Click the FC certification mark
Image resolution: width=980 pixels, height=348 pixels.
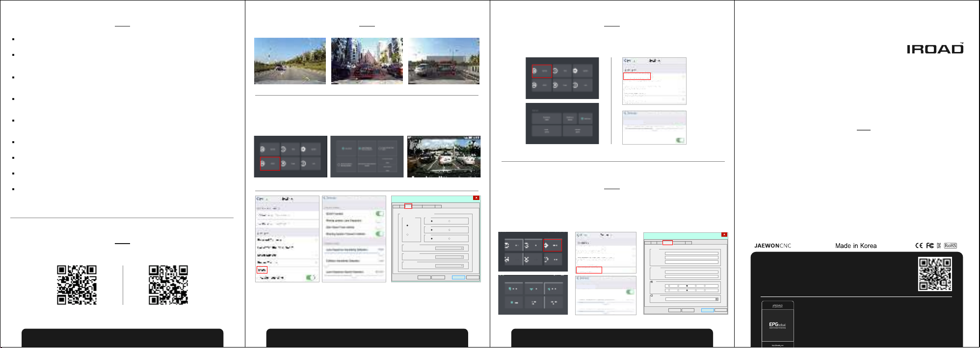tap(930, 246)
